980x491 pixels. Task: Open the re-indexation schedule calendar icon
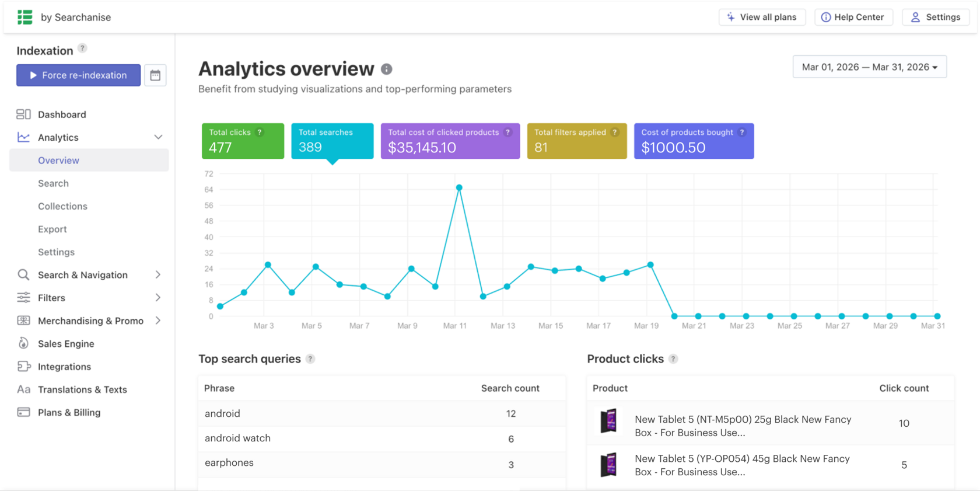pos(155,75)
